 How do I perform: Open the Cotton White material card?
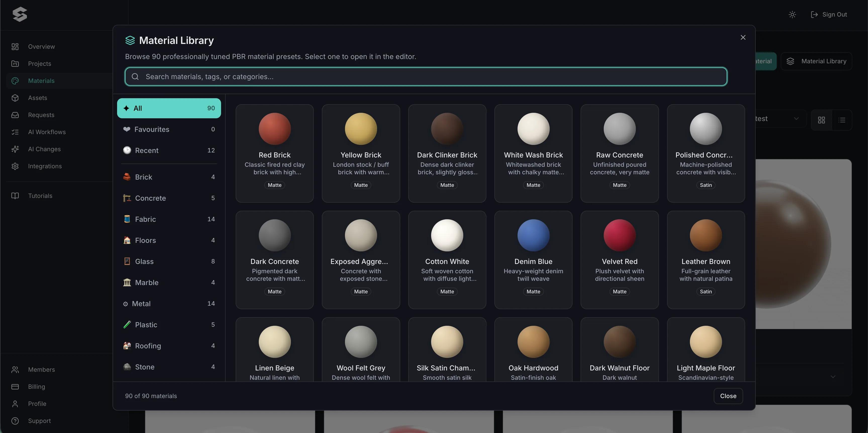[447, 260]
